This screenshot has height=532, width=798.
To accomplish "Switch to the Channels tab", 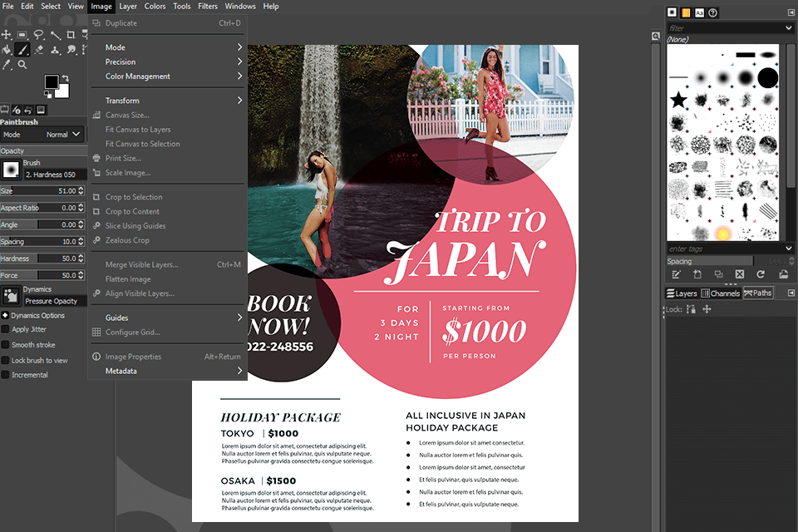I will click(720, 293).
